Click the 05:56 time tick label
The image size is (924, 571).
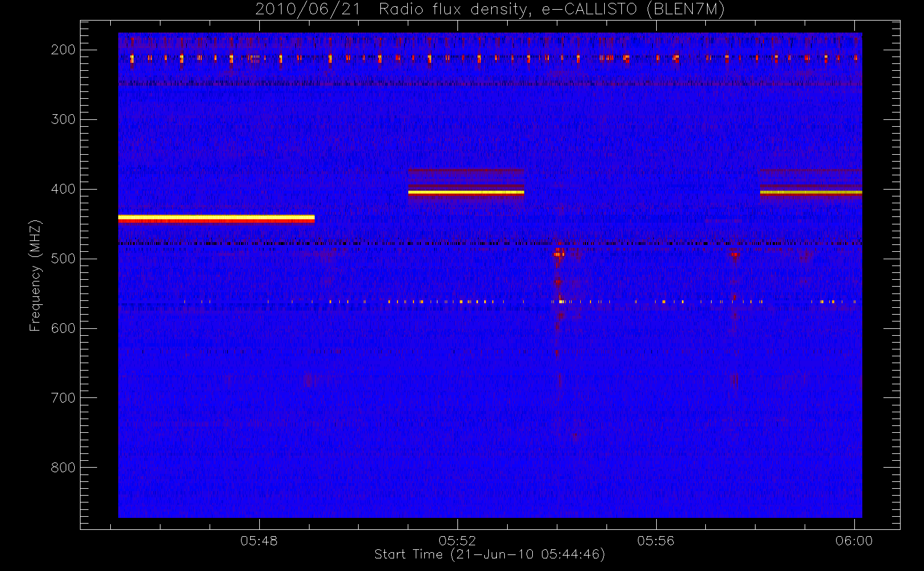tap(656, 541)
